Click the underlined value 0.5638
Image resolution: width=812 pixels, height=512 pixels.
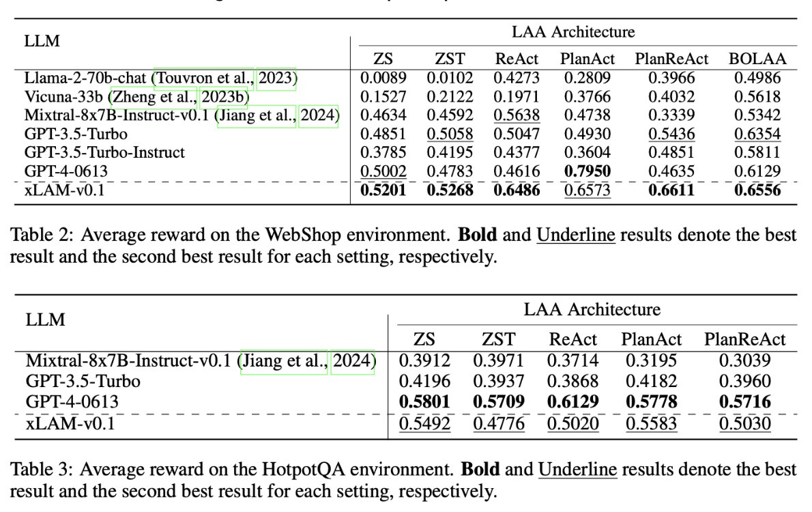click(517, 115)
